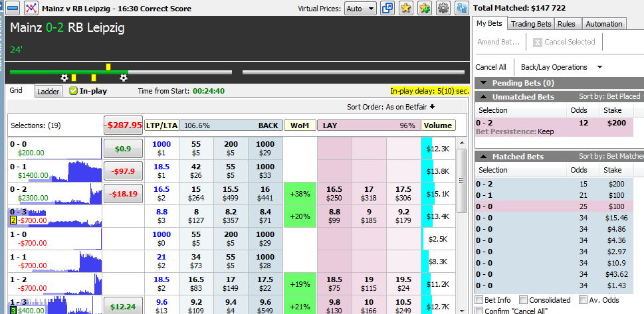Click the -$287.95 total hedge button
The image size is (644, 314).
tap(123, 125)
